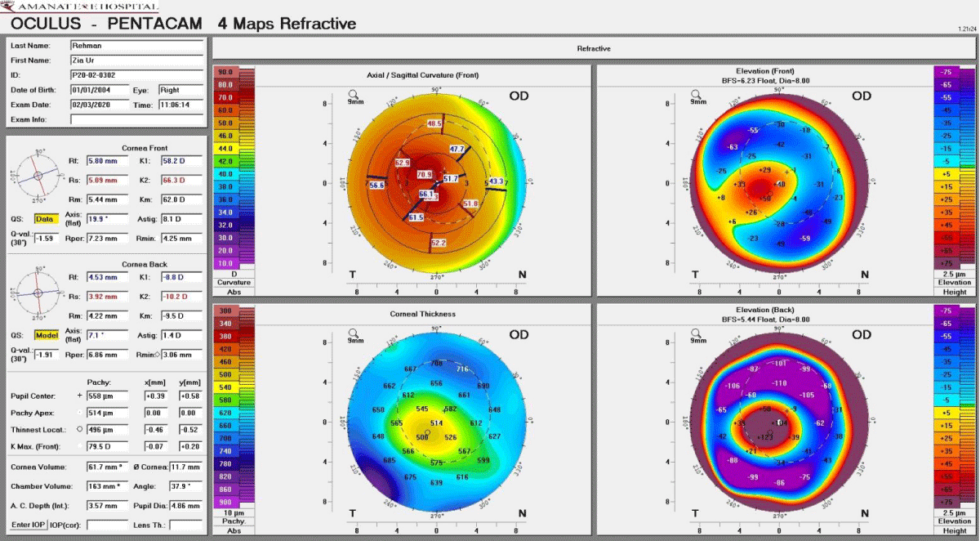Click the Pupil Center pachy value 558 µm
980x541 pixels.
click(x=107, y=396)
